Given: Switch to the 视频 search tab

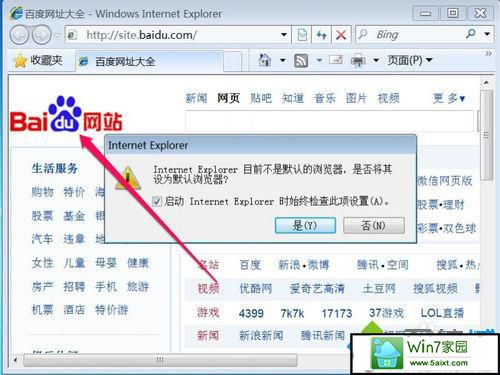Looking at the screenshot, I should coord(388,98).
